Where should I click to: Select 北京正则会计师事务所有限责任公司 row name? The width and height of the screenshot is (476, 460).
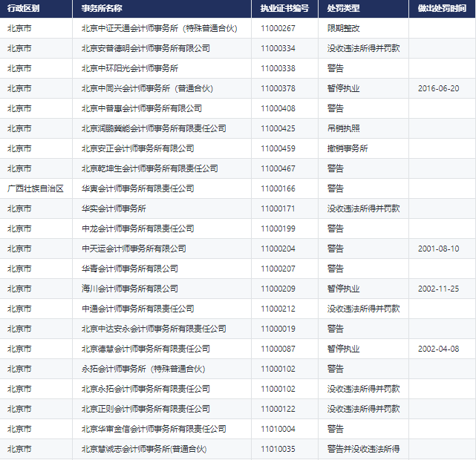click(146, 409)
